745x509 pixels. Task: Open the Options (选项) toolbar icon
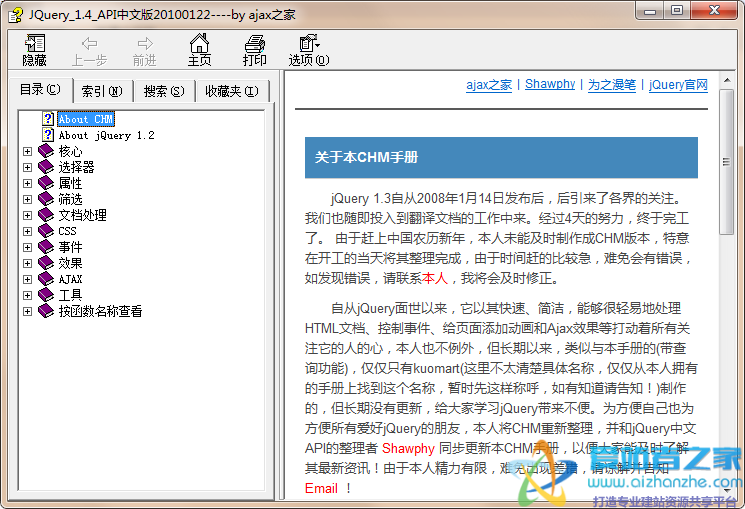pos(309,43)
